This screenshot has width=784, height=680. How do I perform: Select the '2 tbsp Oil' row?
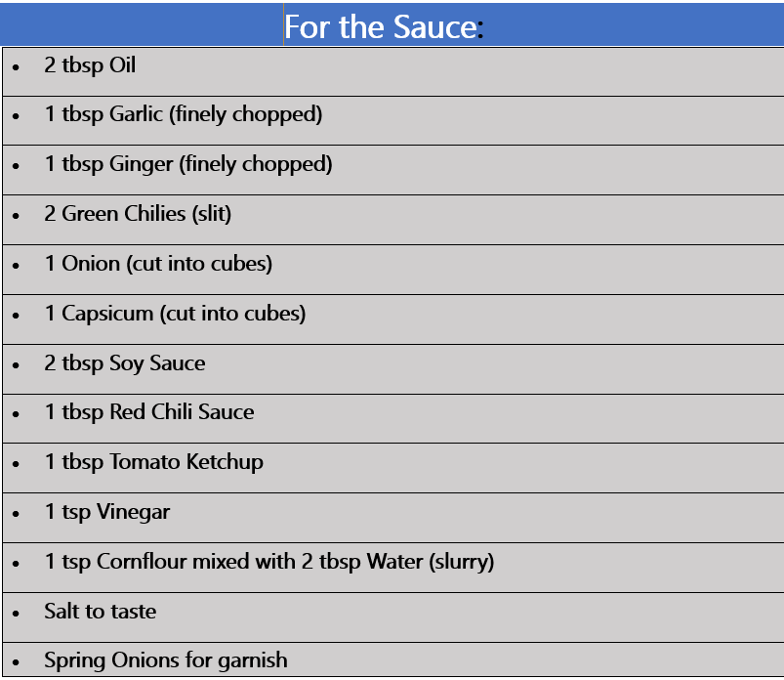pyautogui.click(x=393, y=71)
